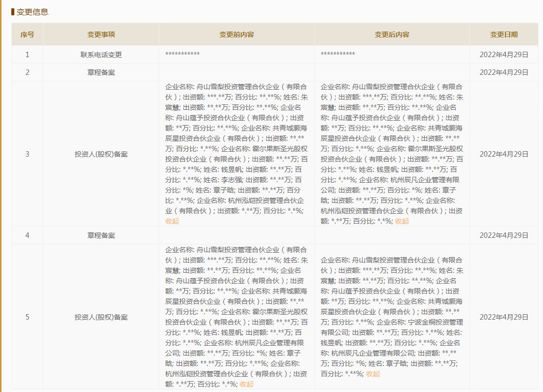543x392 pixels.
Task: Collapse row 3 before-change content via 收起
Action: 172,221
